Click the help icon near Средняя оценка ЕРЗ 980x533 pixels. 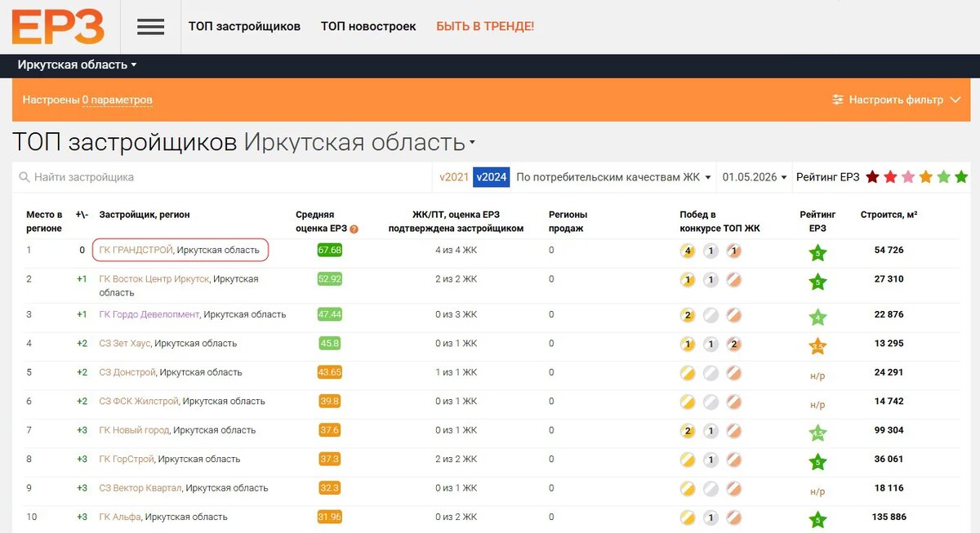point(354,229)
